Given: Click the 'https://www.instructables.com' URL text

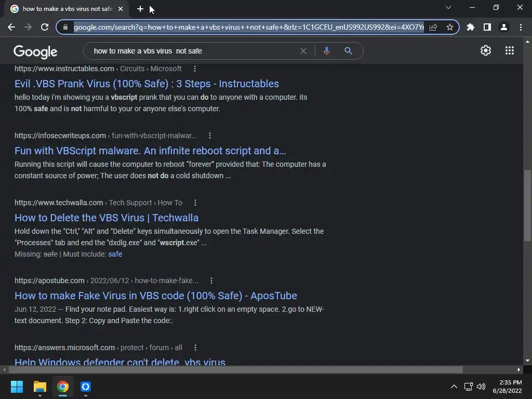Looking at the screenshot, I should (x=64, y=69).
